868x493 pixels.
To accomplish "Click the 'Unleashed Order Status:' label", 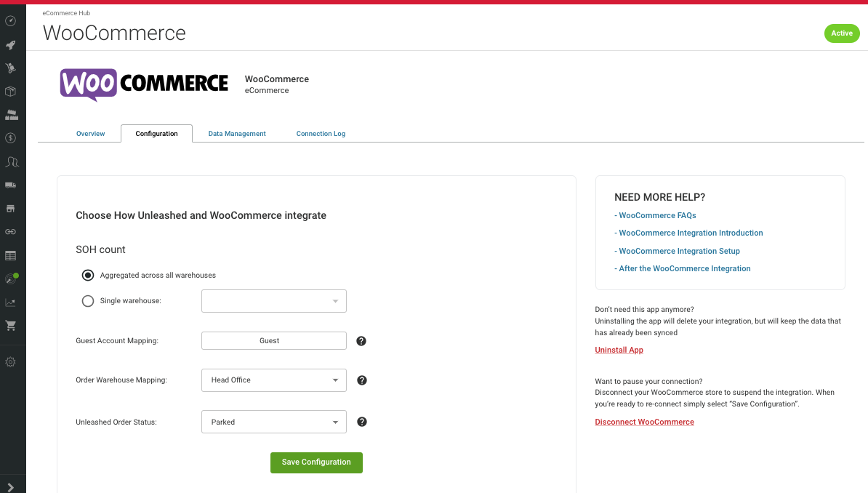I will [x=116, y=422].
